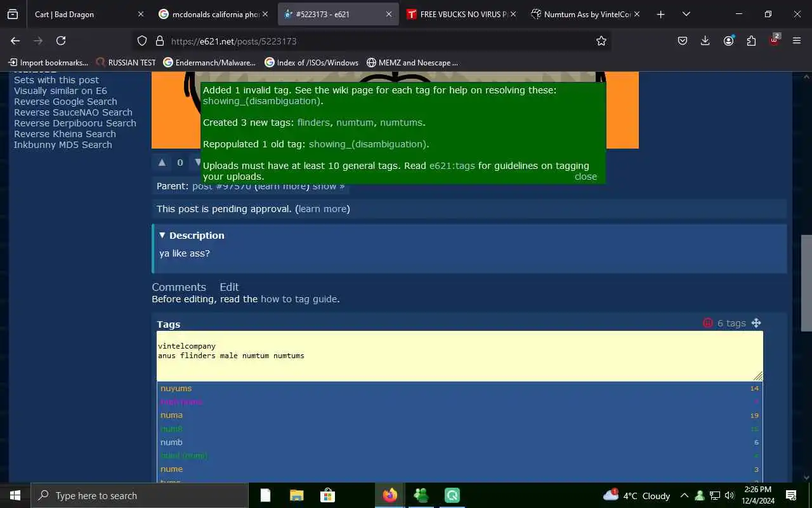
Task: Open Inkbunny MD5 Search link
Action: pyautogui.click(x=63, y=145)
